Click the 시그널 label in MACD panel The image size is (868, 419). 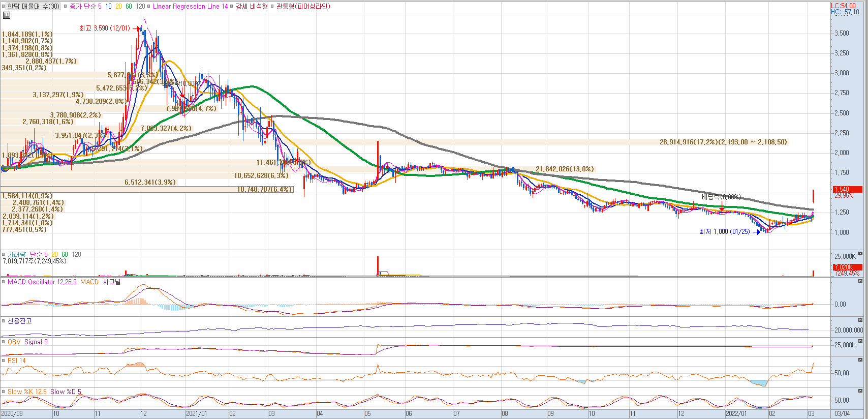[111, 282]
